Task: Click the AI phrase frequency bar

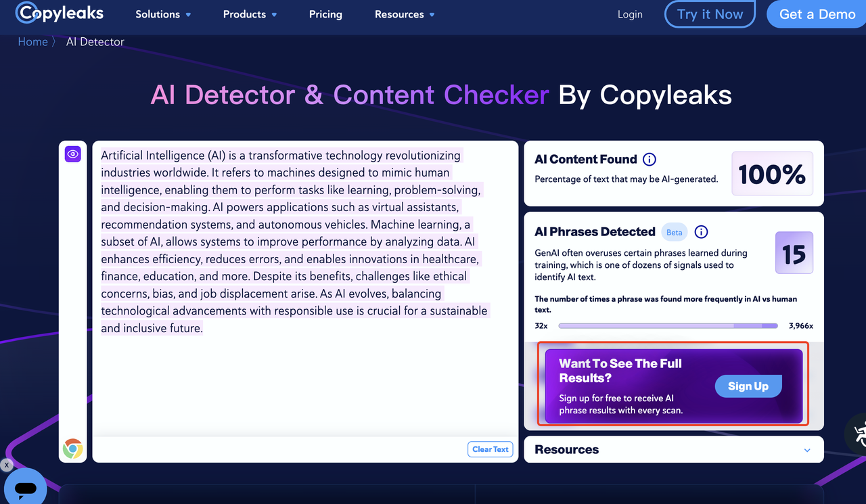Action: pos(668,326)
